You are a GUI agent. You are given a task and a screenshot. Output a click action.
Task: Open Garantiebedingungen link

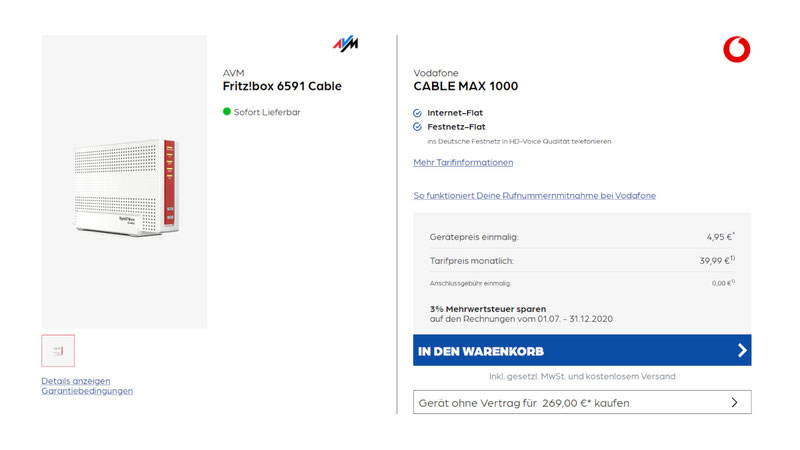[87, 391]
